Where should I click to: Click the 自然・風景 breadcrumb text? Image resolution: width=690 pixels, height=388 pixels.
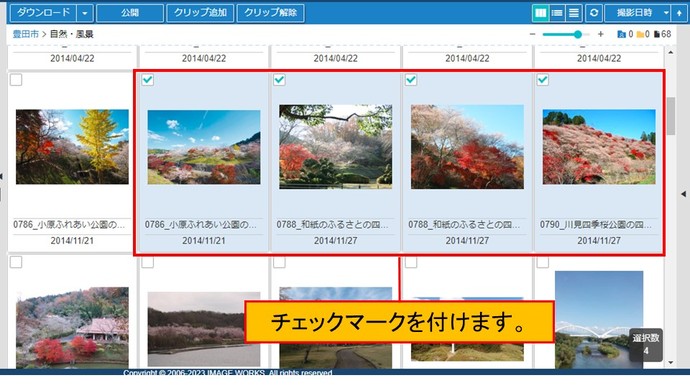tap(71, 34)
